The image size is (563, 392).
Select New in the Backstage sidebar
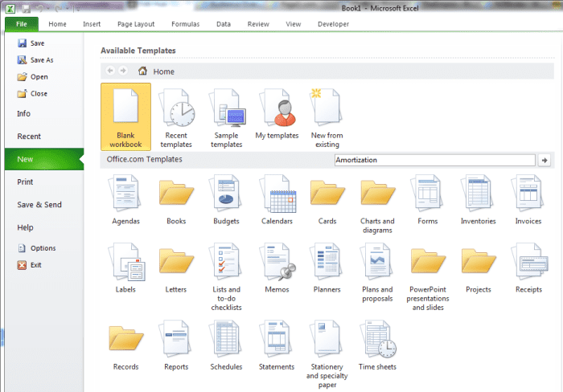(x=44, y=159)
